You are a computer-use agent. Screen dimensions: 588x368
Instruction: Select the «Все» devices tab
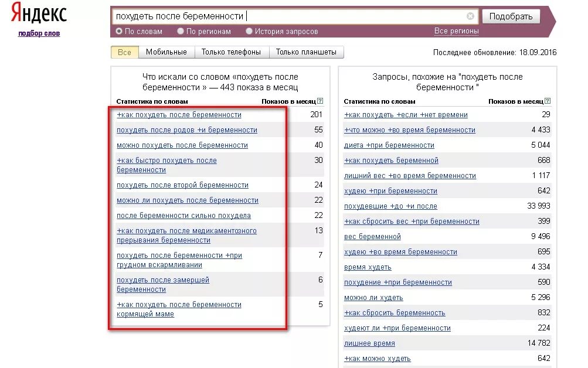[125, 52]
